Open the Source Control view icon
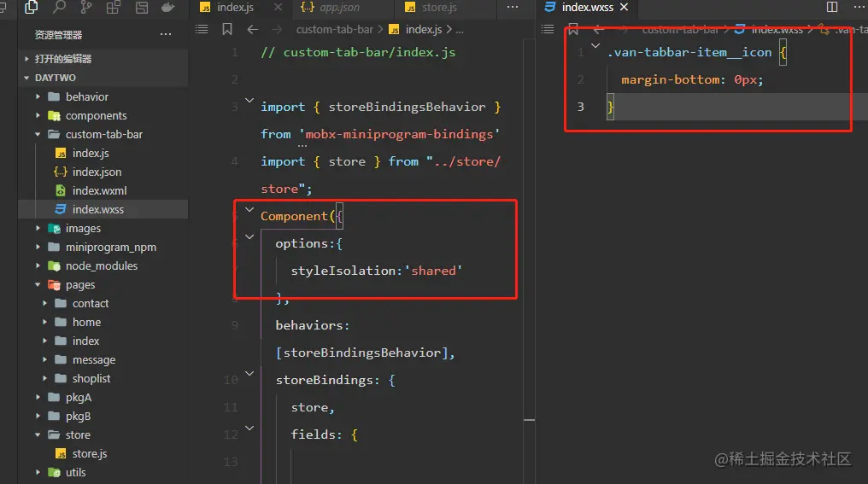The image size is (868, 484). (86, 7)
